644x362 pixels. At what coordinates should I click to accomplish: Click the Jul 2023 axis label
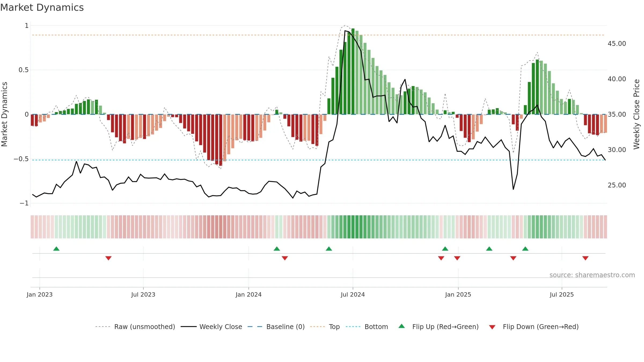tap(143, 294)
